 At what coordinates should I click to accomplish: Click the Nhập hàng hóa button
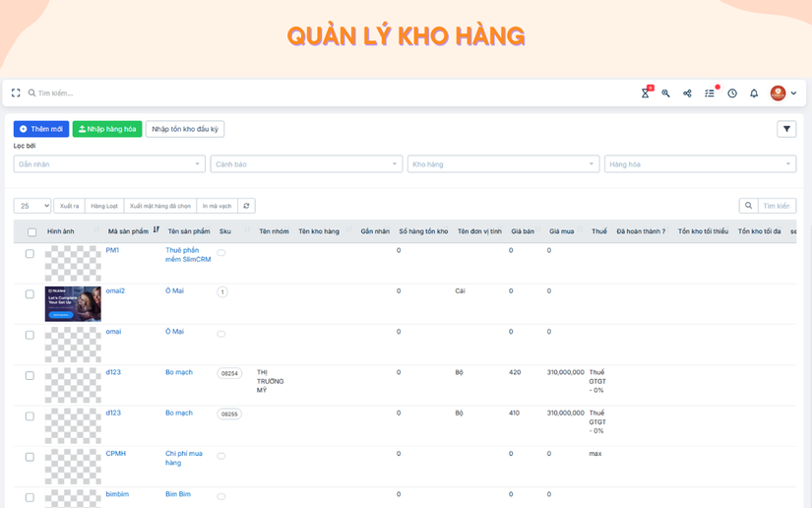(x=107, y=129)
